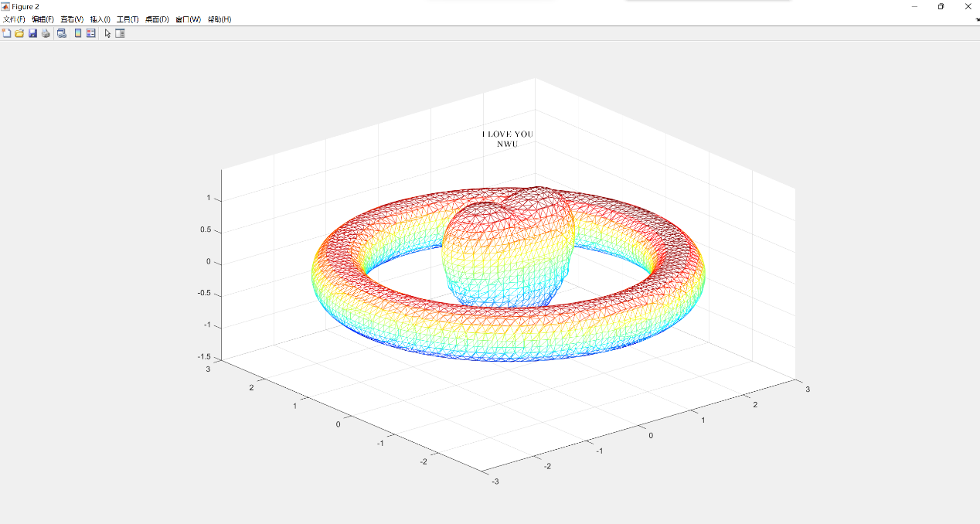Click the Link Plot toolbar icon

pos(62,33)
